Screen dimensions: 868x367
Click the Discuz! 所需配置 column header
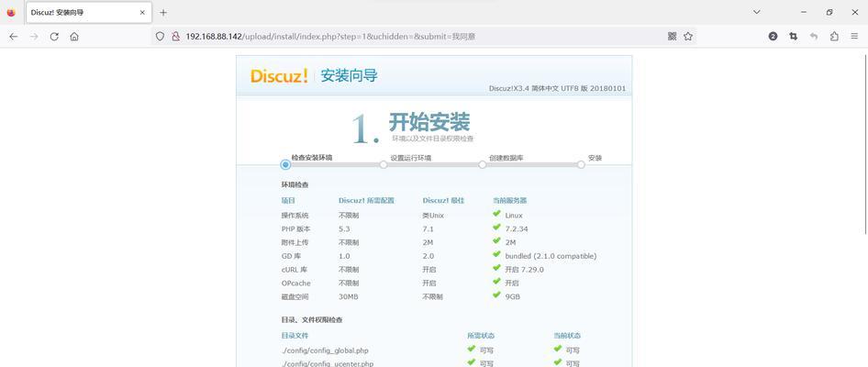click(366, 200)
